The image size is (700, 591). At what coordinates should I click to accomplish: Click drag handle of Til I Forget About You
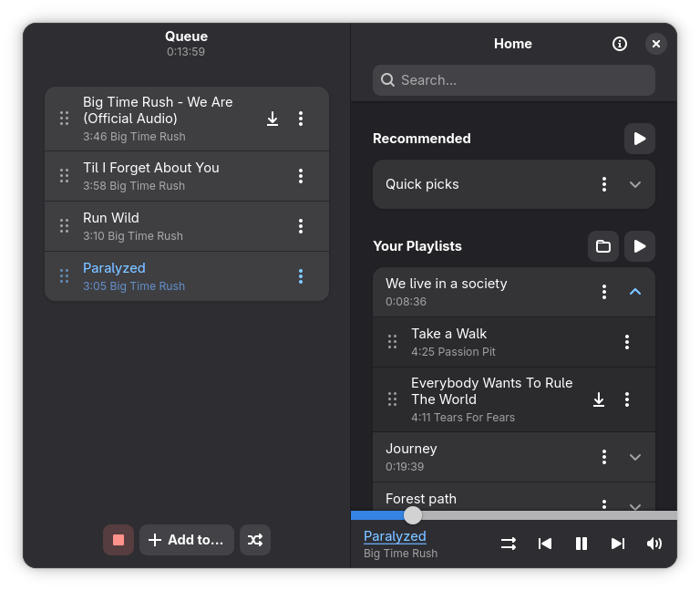click(x=65, y=176)
